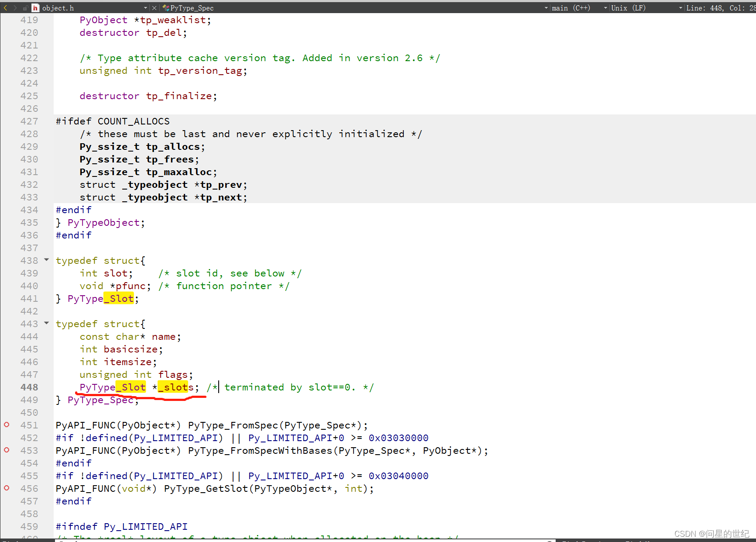
Task: Collapse the struct starting at line 443
Action: [x=46, y=323]
